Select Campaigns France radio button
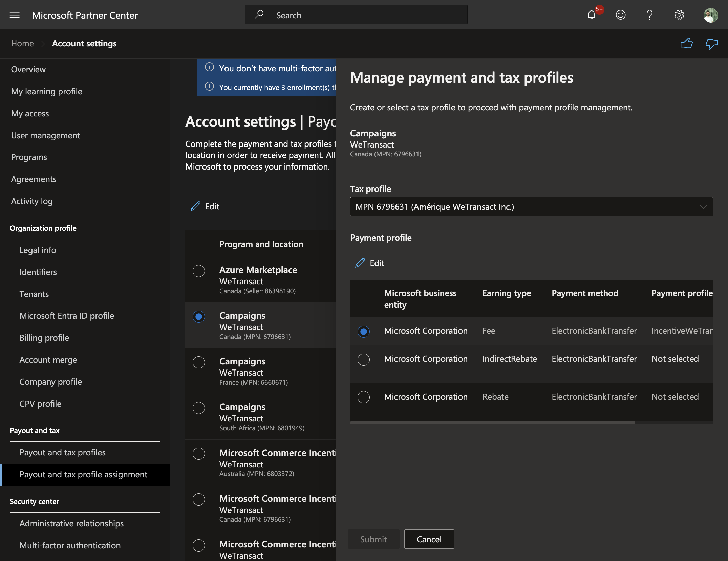Image resolution: width=728 pixels, height=561 pixels. coord(199,362)
